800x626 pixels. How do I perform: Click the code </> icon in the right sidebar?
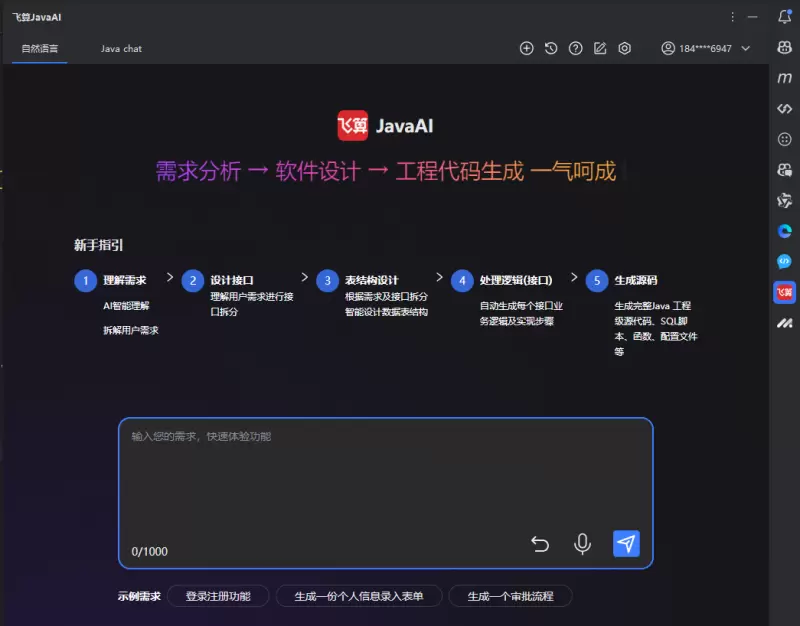tap(784, 108)
